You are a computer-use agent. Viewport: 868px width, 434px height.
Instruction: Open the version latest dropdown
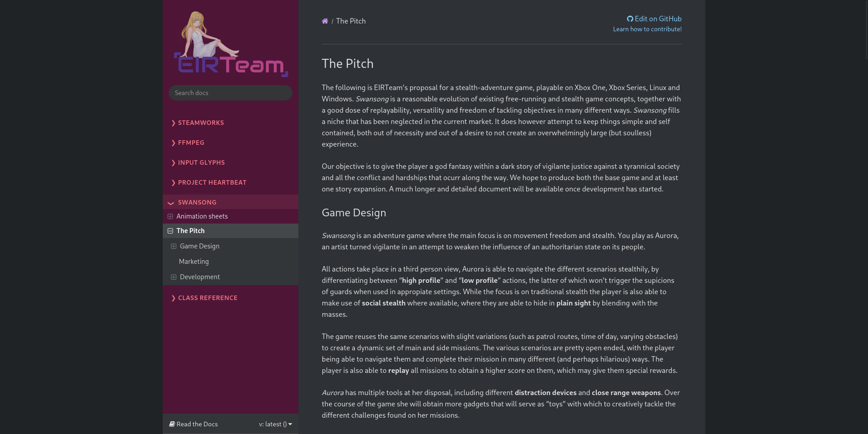(x=275, y=424)
